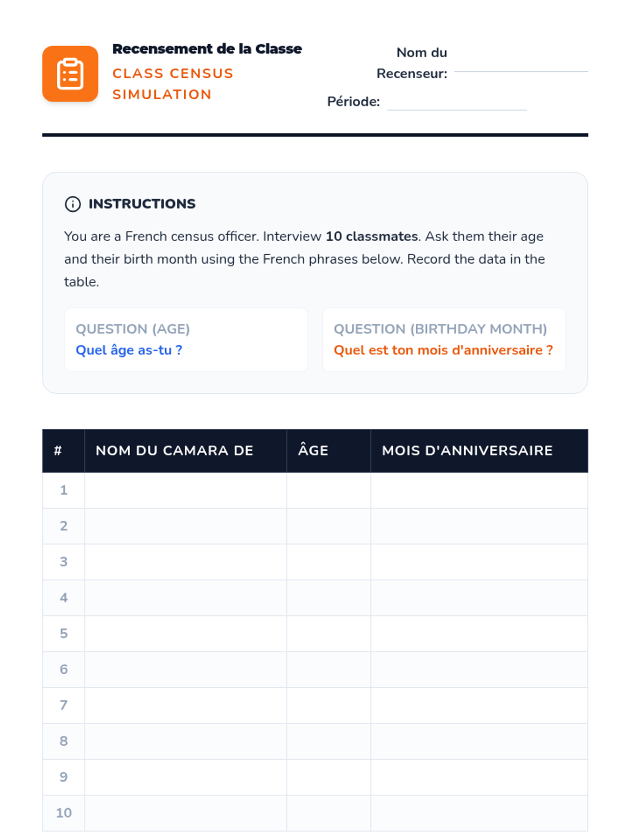Image resolution: width=630 pixels, height=840 pixels.
Task: Click the 'MOIS D'ANNIVERSAIRE' column header
Action: pyautogui.click(x=467, y=450)
